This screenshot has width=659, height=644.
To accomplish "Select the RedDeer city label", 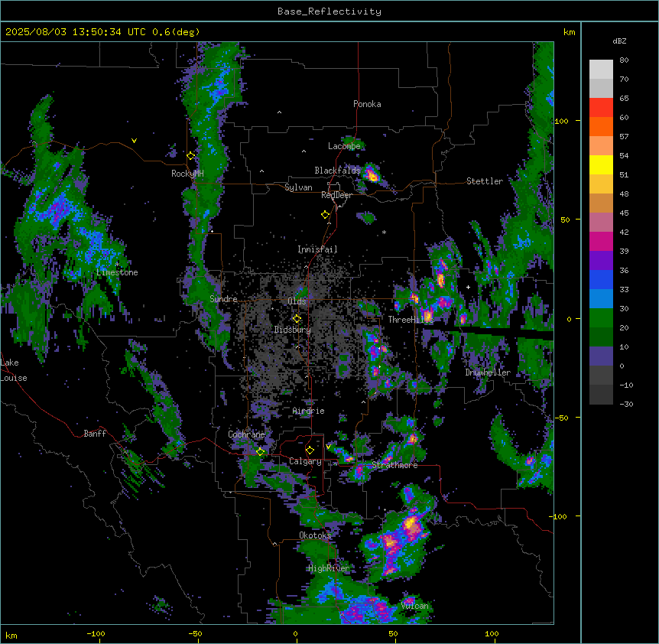I will point(336,196).
